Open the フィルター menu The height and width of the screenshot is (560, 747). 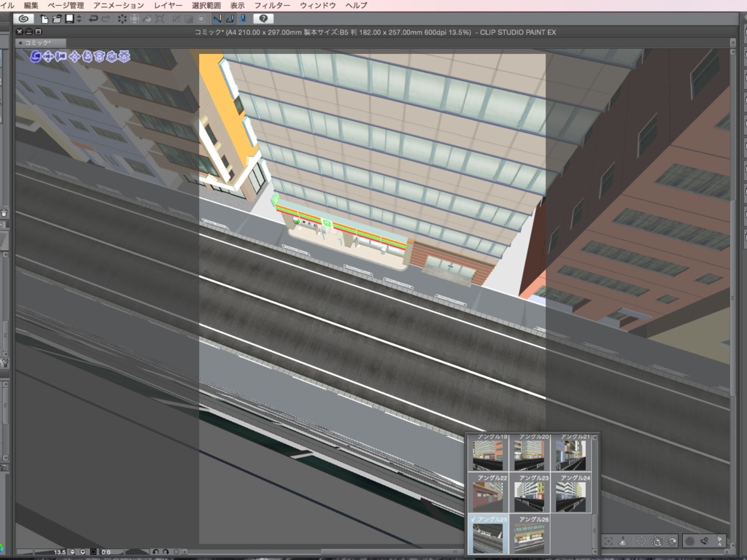271,5
